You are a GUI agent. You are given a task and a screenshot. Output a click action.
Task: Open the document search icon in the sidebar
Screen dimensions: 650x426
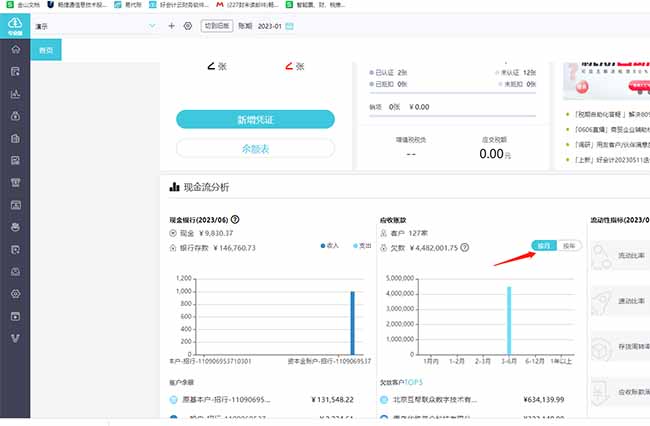click(x=15, y=249)
